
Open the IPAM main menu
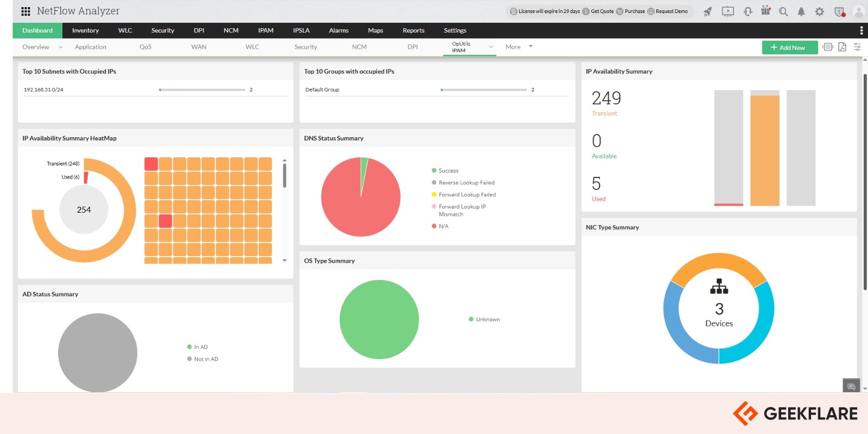click(266, 30)
